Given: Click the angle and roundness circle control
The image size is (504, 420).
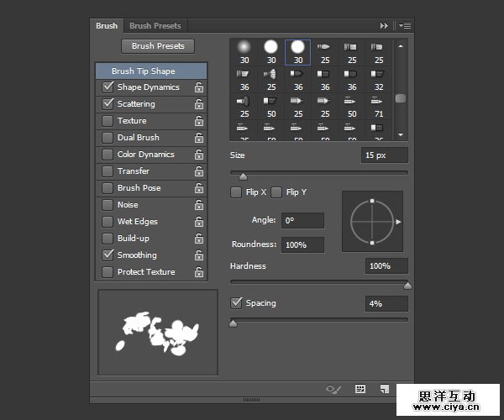Looking at the screenshot, I should pyautogui.click(x=372, y=222).
